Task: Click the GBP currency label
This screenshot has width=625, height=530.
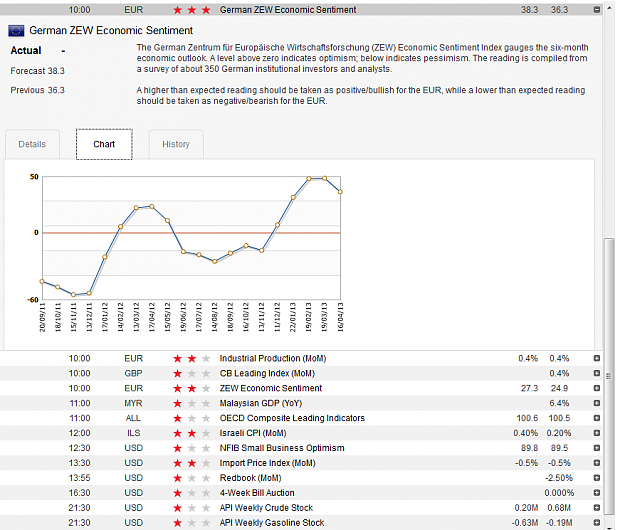Action: [x=133, y=373]
